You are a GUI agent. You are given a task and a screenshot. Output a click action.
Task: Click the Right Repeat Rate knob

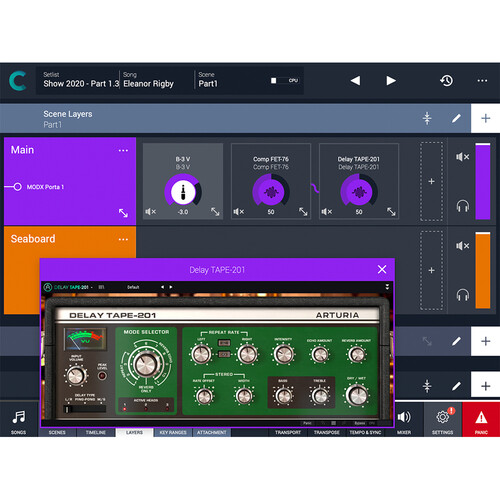click(247, 354)
